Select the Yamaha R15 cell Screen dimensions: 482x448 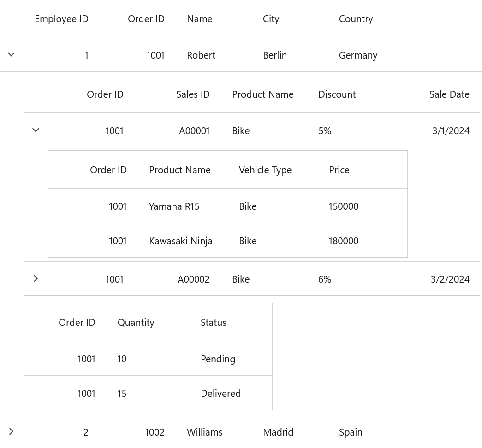tap(174, 206)
